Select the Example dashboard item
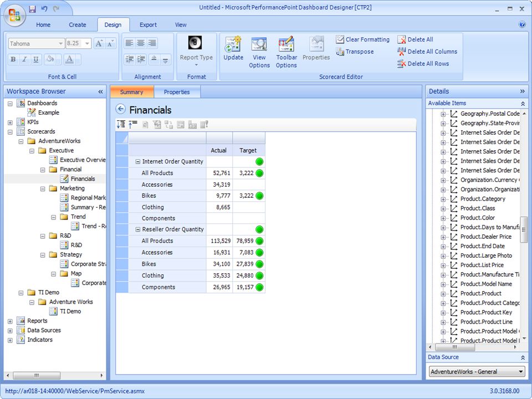Viewport: 532px width, 399px height. [49, 112]
